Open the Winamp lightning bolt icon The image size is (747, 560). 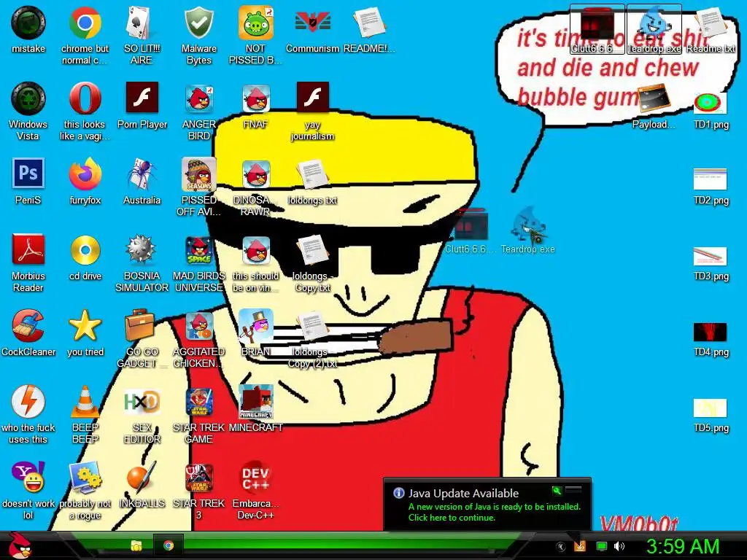click(28, 414)
